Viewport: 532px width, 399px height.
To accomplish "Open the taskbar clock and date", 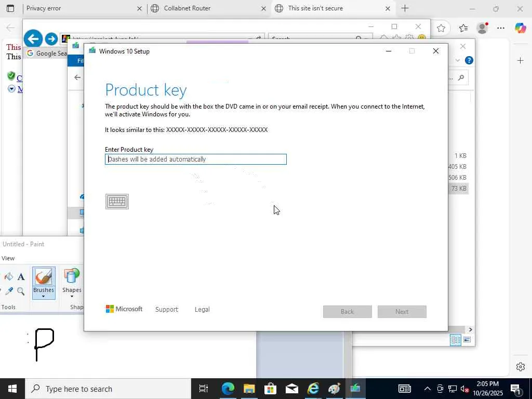I will pyautogui.click(x=488, y=389).
